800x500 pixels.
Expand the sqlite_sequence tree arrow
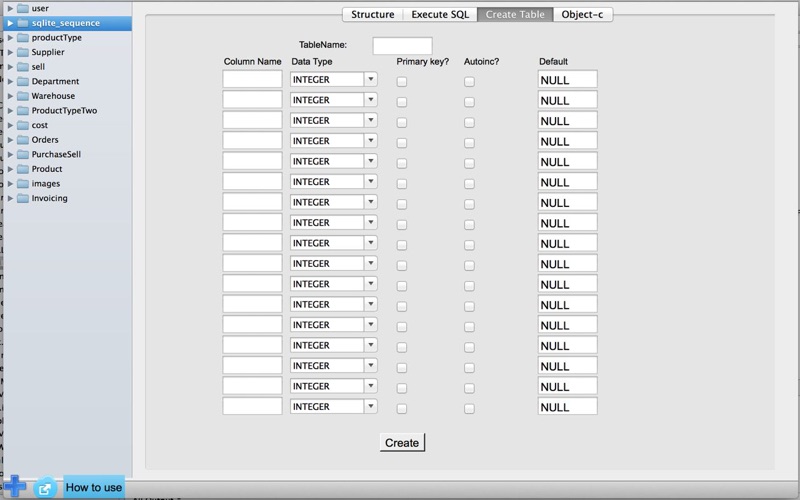tap(10, 23)
